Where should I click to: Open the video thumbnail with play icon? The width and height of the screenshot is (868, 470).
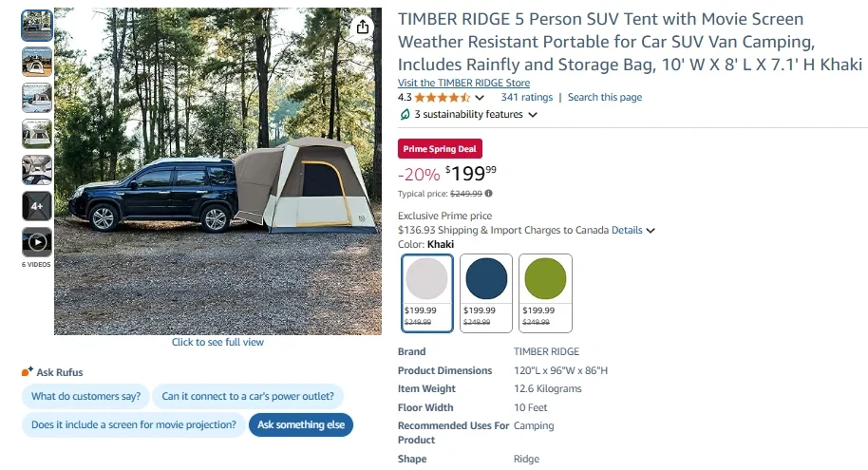tap(37, 242)
